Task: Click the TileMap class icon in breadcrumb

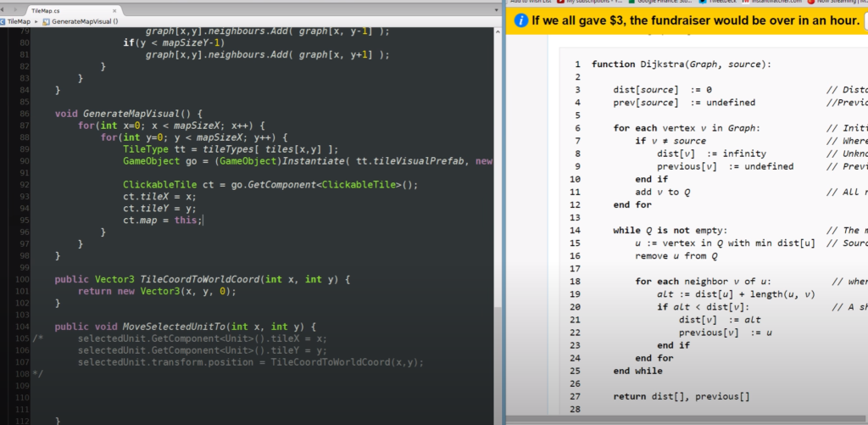Action: [3, 21]
